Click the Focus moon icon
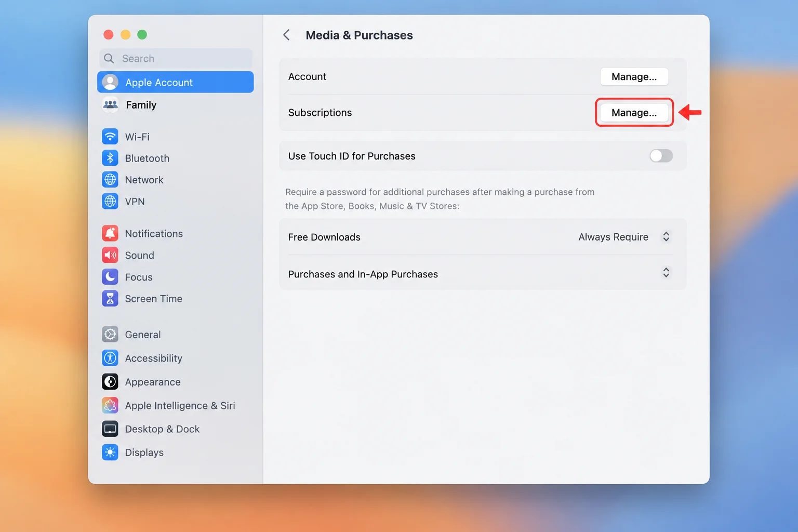The image size is (798, 532). click(110, 277)
